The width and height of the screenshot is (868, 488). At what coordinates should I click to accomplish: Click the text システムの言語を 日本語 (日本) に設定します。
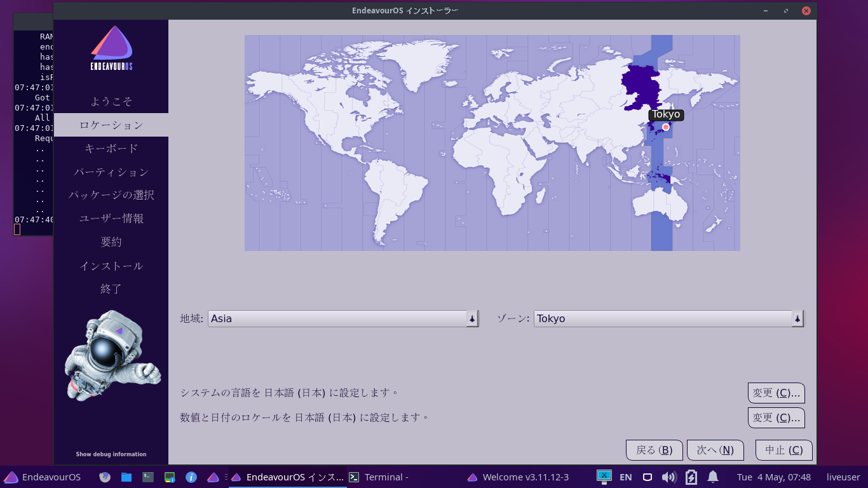click(x=290, y=393)
